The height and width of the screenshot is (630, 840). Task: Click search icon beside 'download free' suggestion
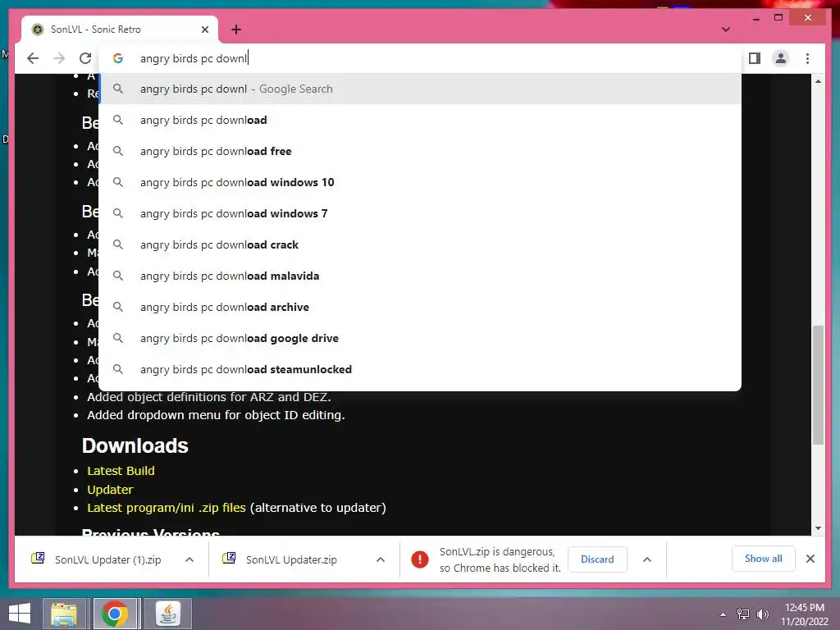tap(118, 151)
